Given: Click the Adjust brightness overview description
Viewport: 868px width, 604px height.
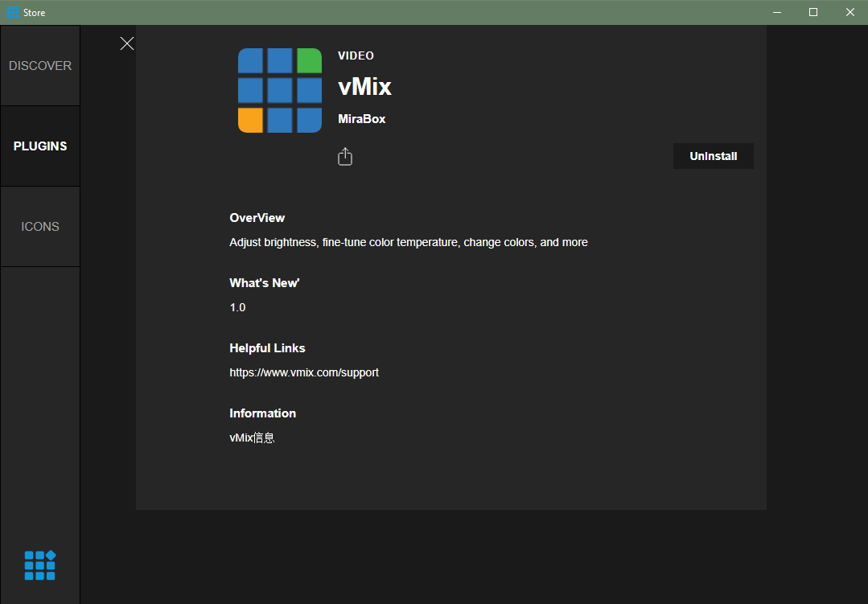Looking at the screenshot, I should point(409,243).
